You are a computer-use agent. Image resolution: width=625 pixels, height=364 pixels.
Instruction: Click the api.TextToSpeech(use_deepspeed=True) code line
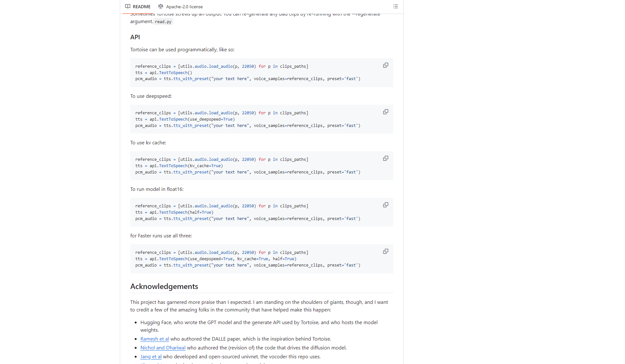(x=192, y=119)
